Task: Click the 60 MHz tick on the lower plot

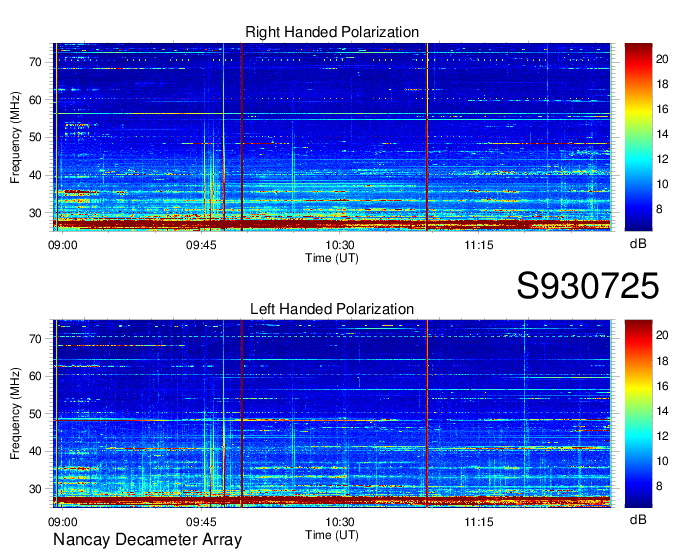Action: click(36, 376)
